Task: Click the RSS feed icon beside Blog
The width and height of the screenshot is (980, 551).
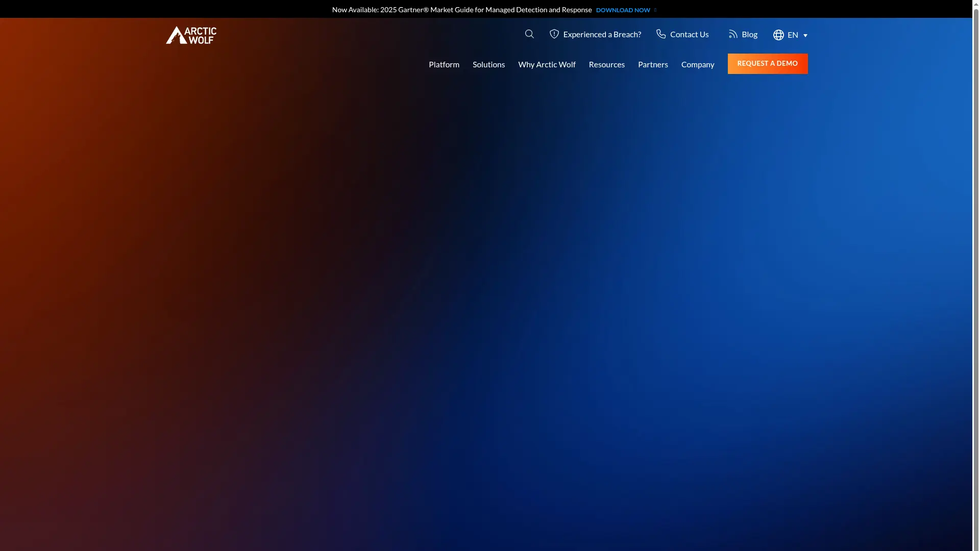Action: pos(732,34)
